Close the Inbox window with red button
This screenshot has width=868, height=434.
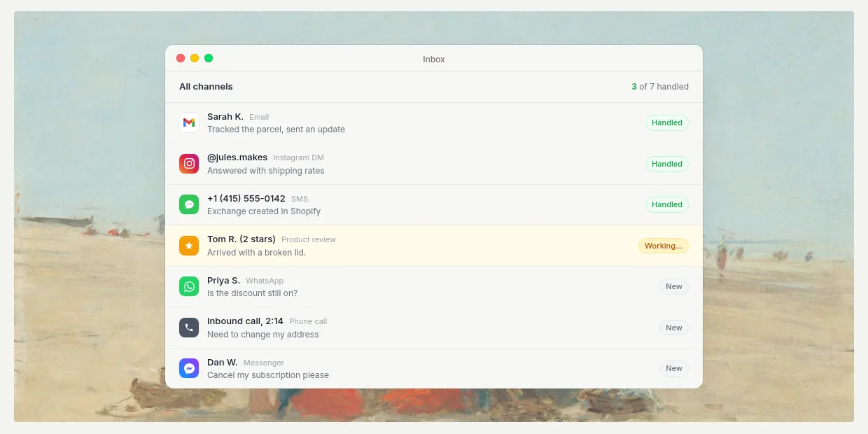[x=181, y=58]
